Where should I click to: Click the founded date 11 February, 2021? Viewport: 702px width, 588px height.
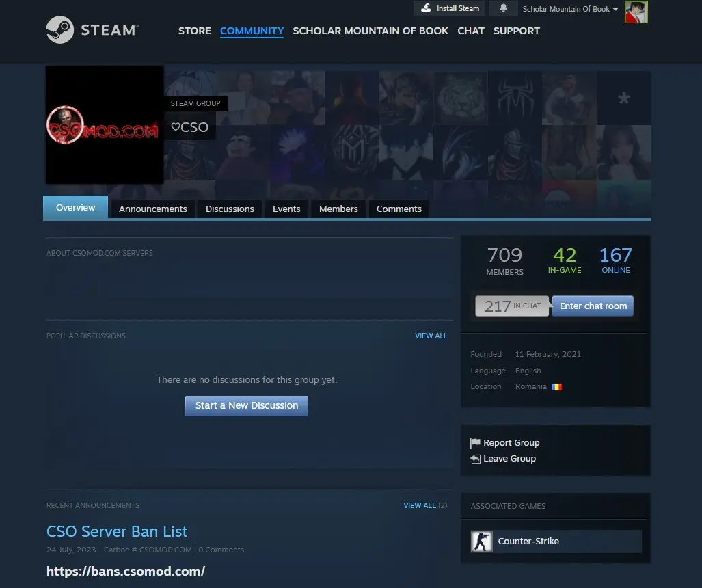(548, 354)
